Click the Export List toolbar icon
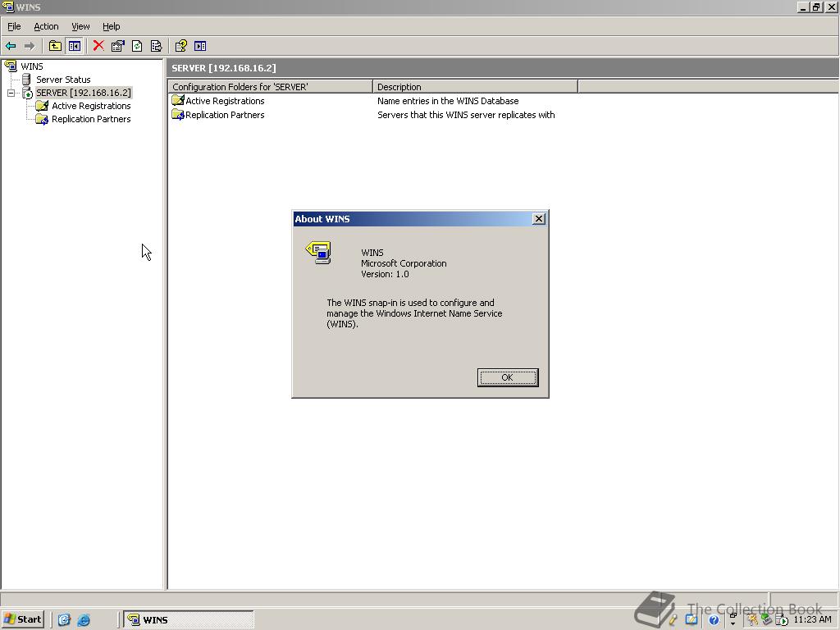Screen dimensions: 840x630 point(156,46)
